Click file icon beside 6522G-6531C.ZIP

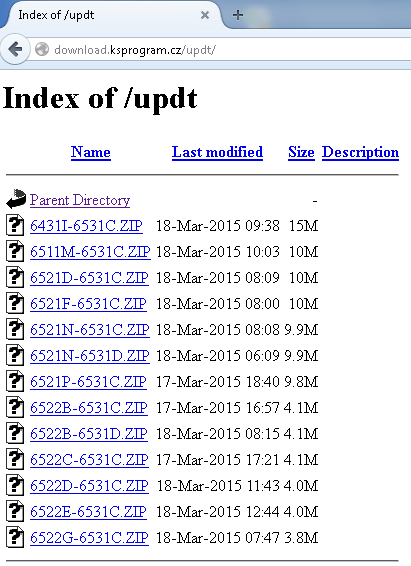(x=15, y=537)
